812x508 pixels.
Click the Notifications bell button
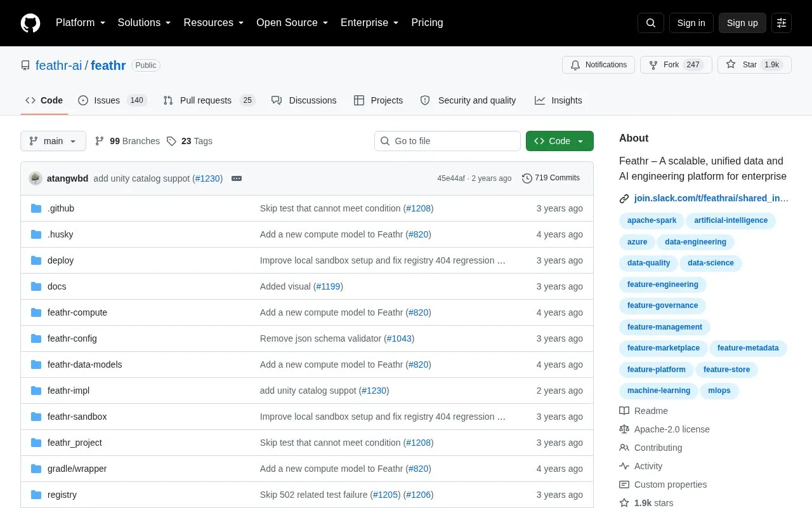pyautogui.click(x=598, y=65)
